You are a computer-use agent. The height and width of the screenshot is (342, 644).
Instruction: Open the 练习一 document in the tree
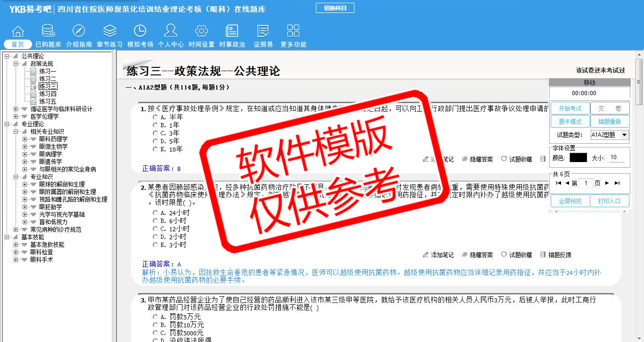point(48,71)
